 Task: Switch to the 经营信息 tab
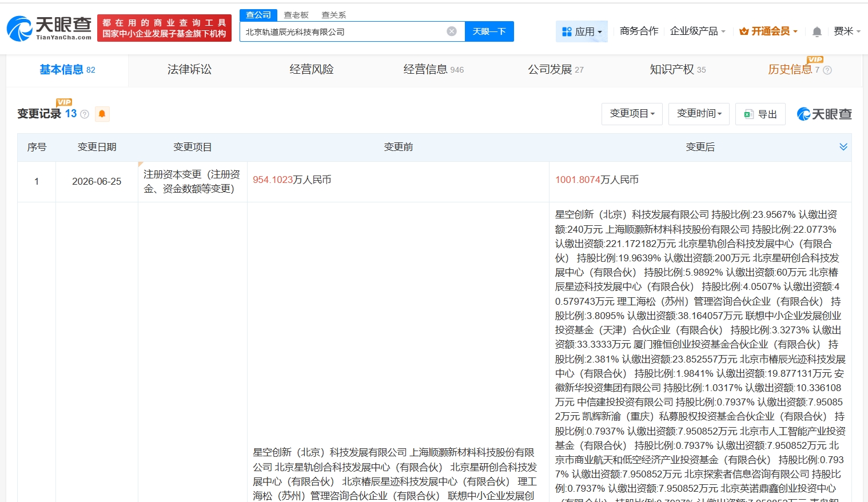(x=433, y=70)
